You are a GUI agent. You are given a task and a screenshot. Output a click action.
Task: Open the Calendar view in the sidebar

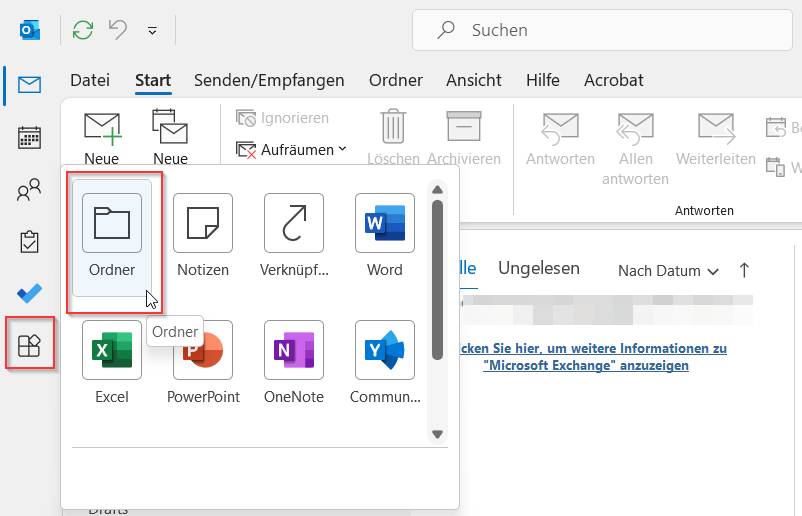pos(29,138)
